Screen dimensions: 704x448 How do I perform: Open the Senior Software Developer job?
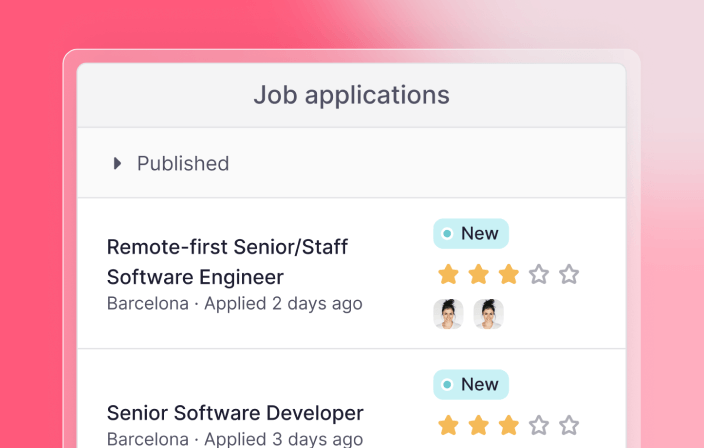click(x=235, y=412)
